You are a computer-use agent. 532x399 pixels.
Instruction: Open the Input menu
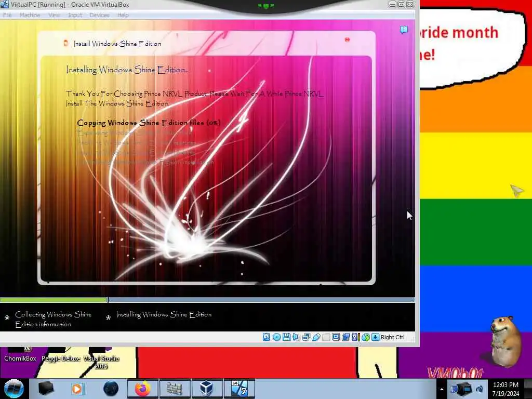[75, 15]
